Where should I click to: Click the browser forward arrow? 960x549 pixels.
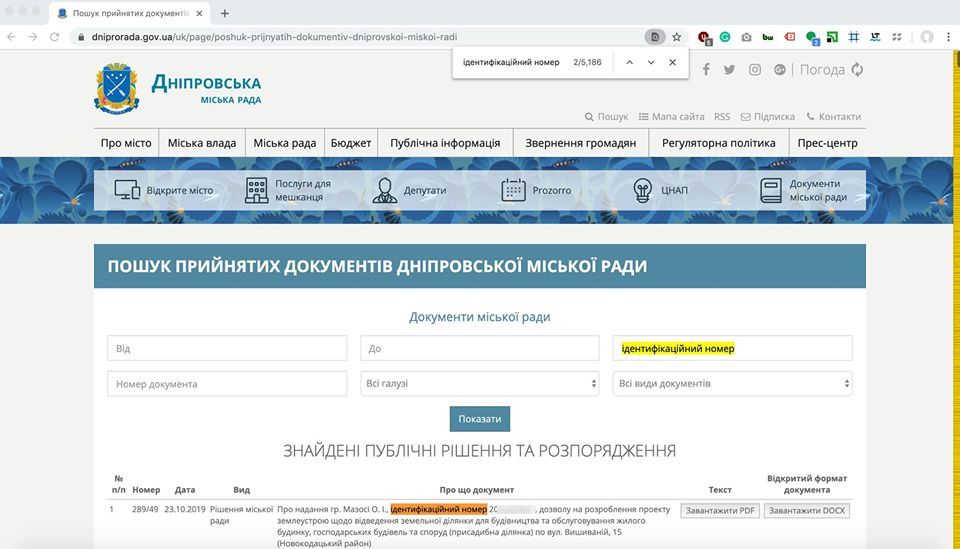point(32,37)
